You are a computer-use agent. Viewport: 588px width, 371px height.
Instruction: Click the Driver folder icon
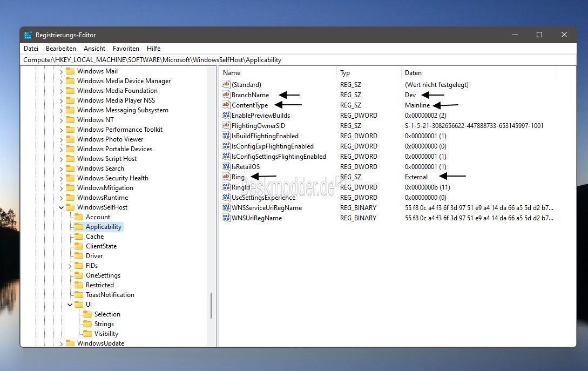pyautogui.click(x=79, y=256)
